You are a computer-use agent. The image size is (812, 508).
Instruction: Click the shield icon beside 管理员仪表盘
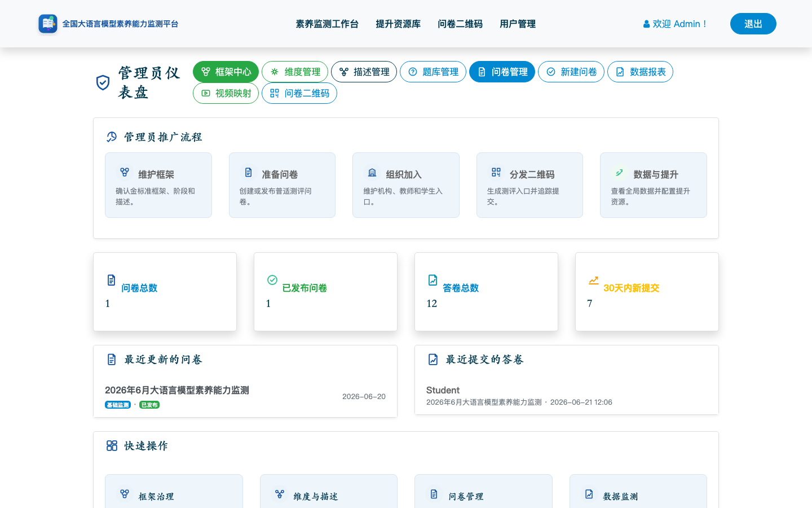coord(103,82)
